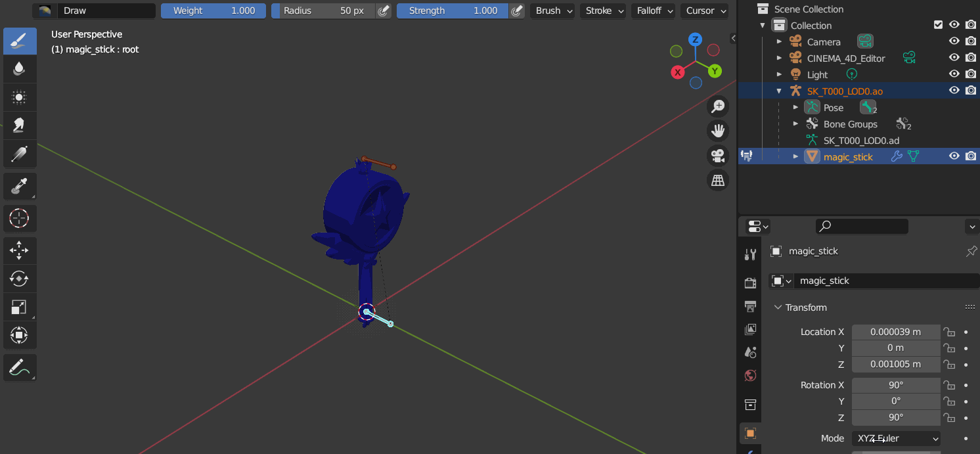The image size is (980, 454).
Task: Select the Move tool
Action: [20, 250]
